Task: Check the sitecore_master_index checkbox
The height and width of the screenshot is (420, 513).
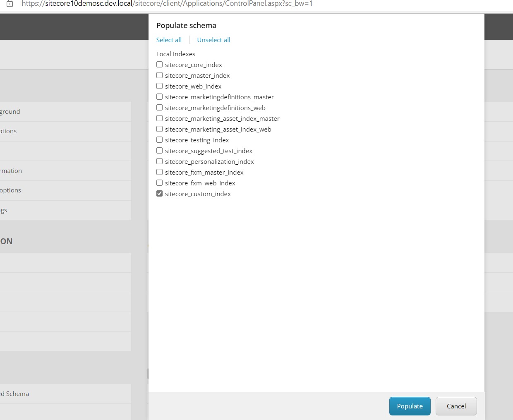Action: click(x=159, y=75)
